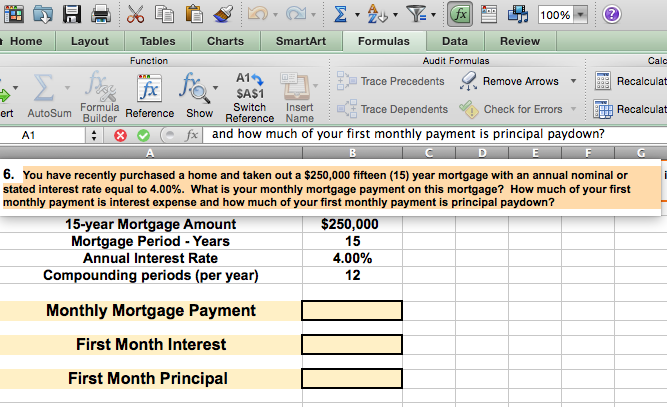Open the undo history dropdown arrow

[x=275, y=15]
